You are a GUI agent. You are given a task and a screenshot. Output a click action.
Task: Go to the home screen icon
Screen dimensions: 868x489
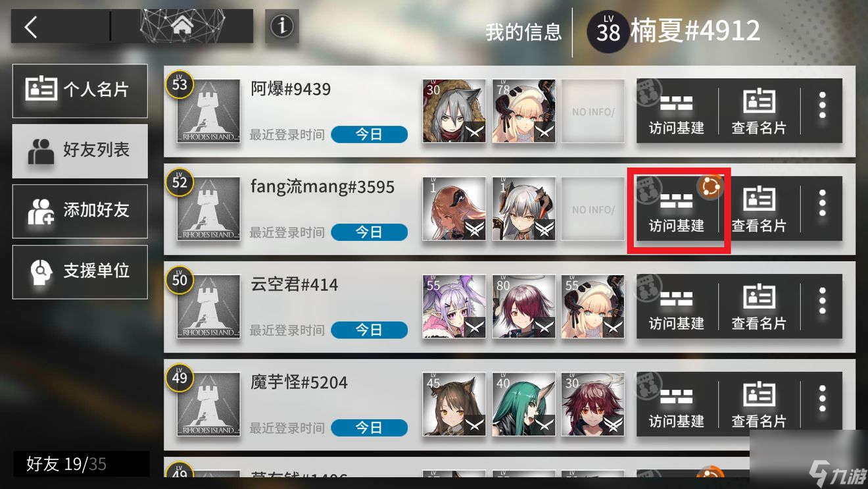[x=182, y=26]
